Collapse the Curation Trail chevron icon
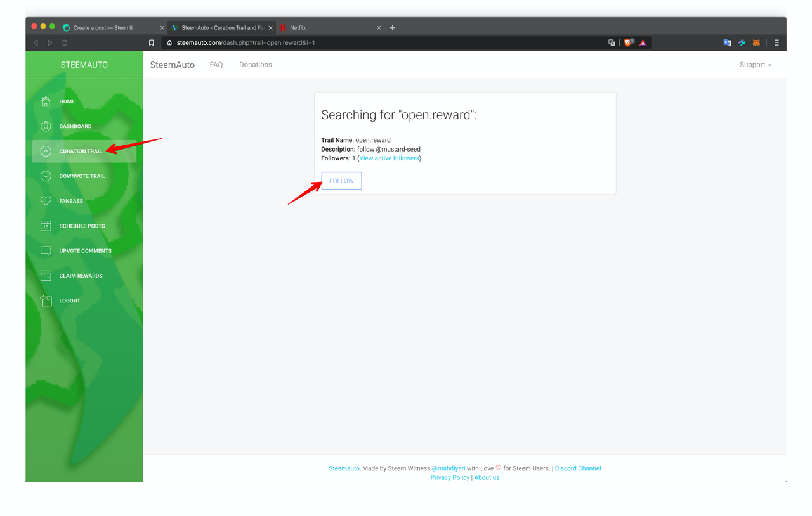 click(x=46, y=151)
